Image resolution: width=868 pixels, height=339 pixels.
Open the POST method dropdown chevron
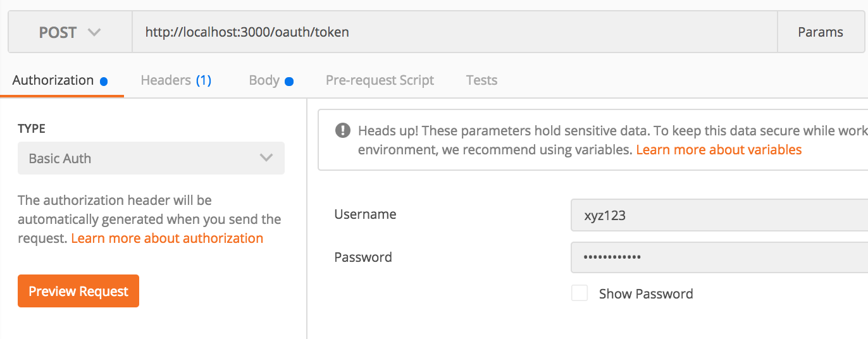[x=94, y=32]
